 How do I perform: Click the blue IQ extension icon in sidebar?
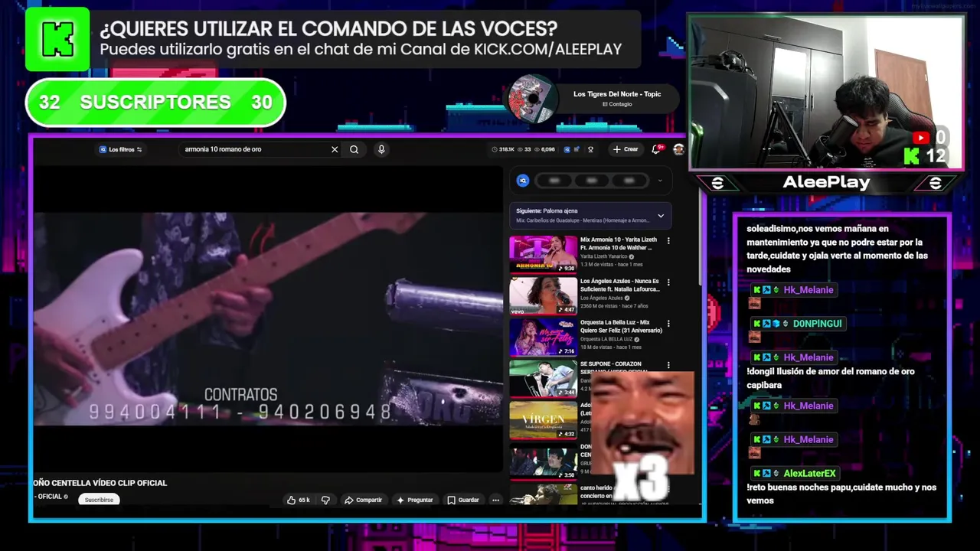coord(523,181)
